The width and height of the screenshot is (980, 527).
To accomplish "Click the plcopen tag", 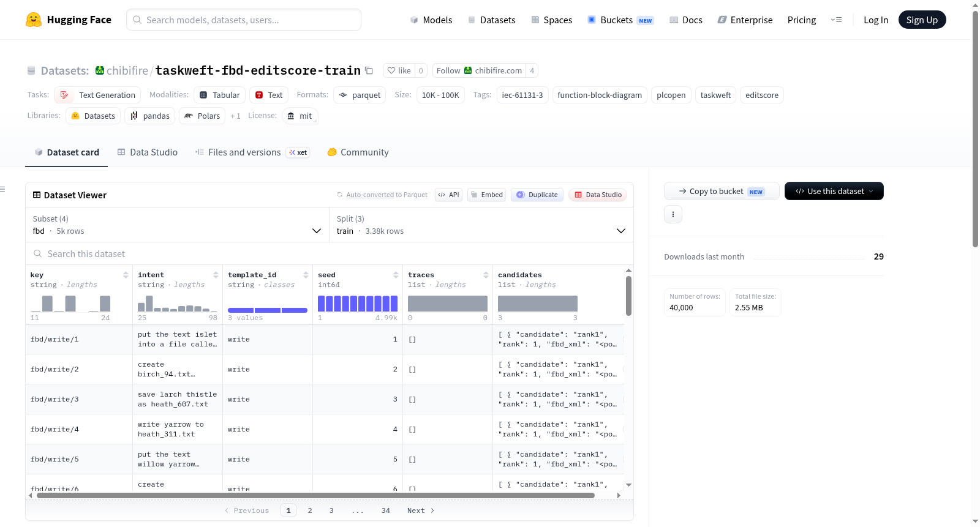I will [671, 95].
